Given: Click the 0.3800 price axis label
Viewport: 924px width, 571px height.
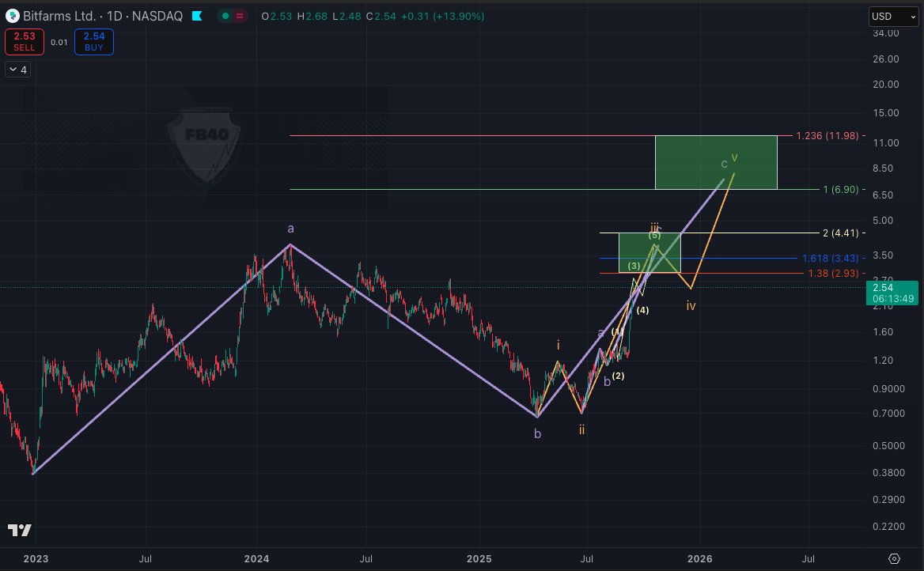Looking at the screenshot, I should (888, 473).
